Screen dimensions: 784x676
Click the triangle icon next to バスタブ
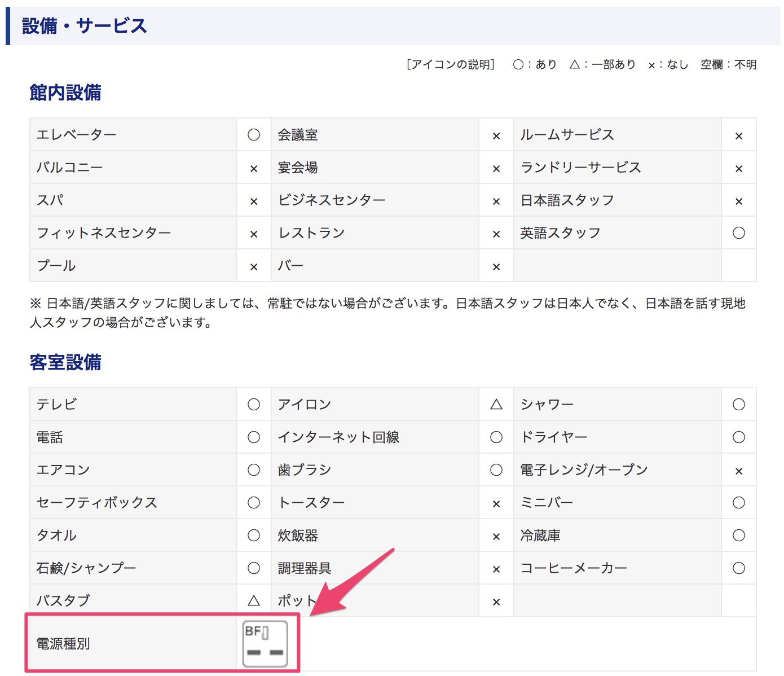(x=254, y=601)
